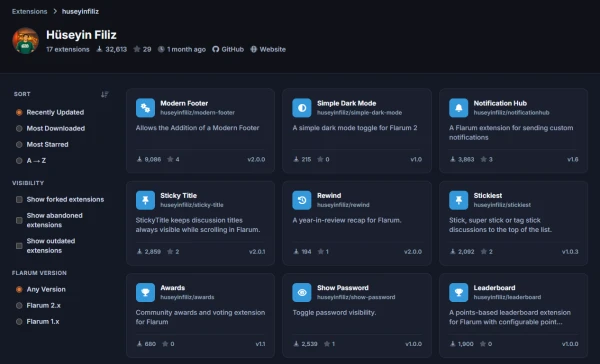Click Rewind star icon
This screenshot has height=364, width=600.
321,251
